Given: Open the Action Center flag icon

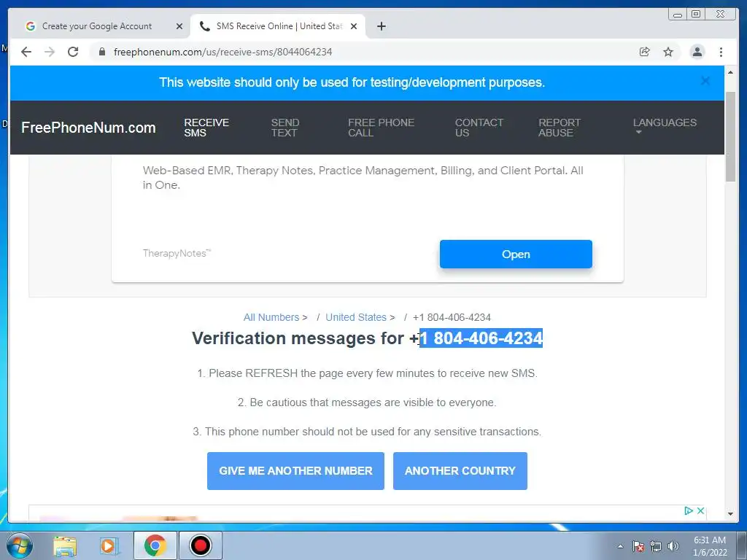Looking at the screenshot, I should [x=638, y=546].
